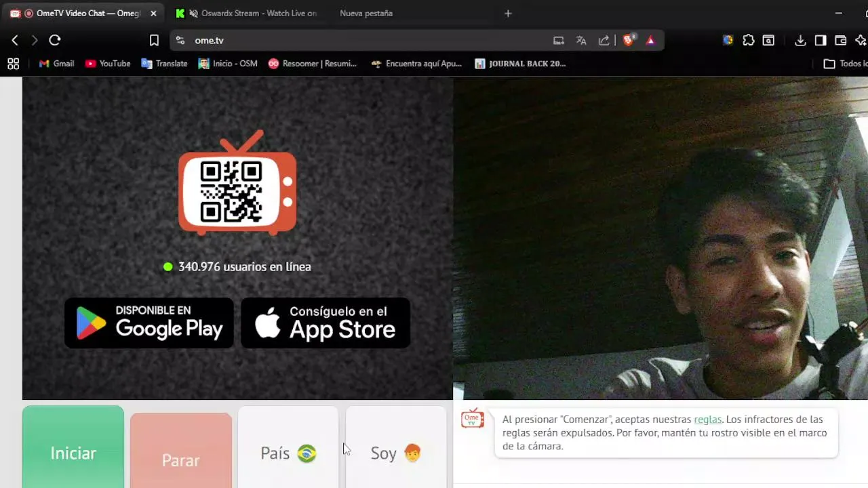Click the OmeTV avatar icon beside chat notice
The image size is (868, 488).
[473, 419]
